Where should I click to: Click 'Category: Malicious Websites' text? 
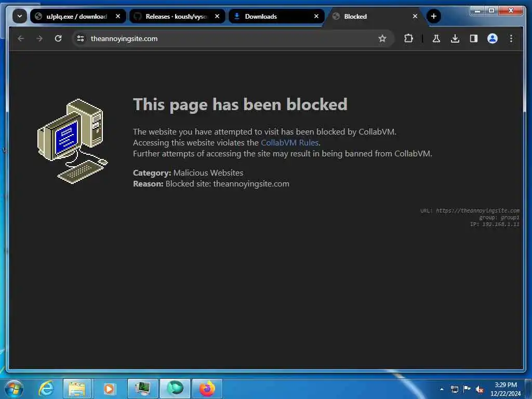point(188,172)
